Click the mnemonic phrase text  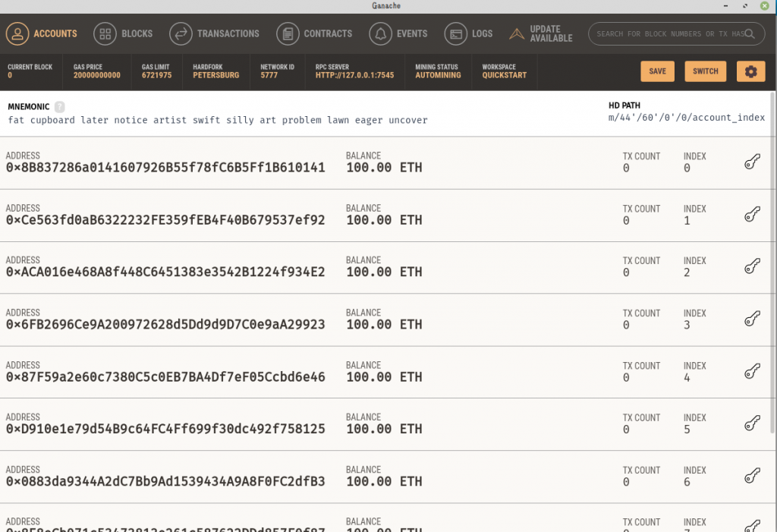[218, 120]
